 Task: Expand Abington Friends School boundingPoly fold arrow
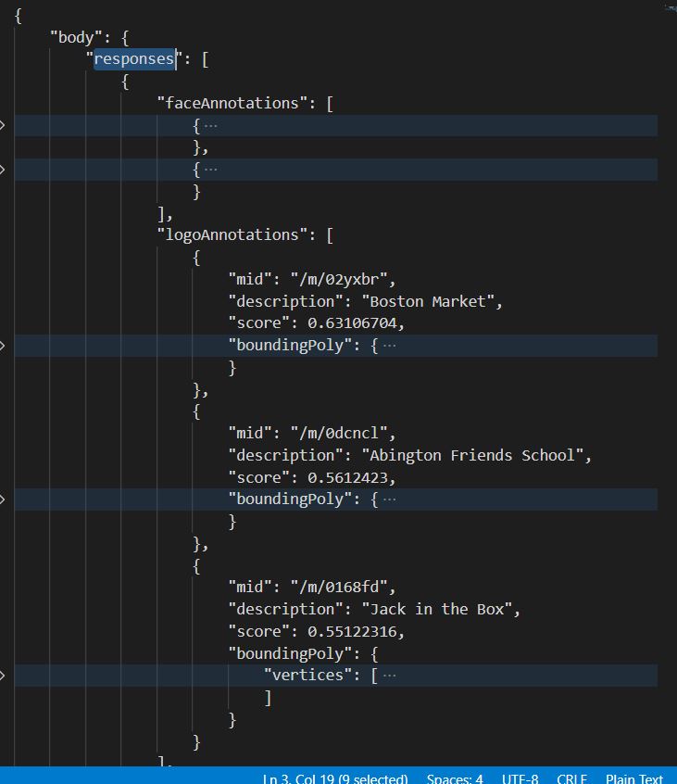pyautogui.click(x=3, y=499)
